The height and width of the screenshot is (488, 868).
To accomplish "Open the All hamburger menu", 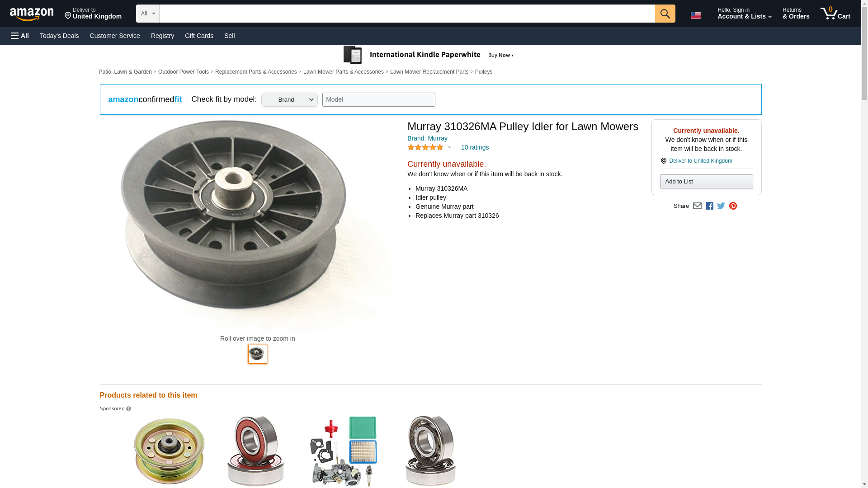I will 20,36.
